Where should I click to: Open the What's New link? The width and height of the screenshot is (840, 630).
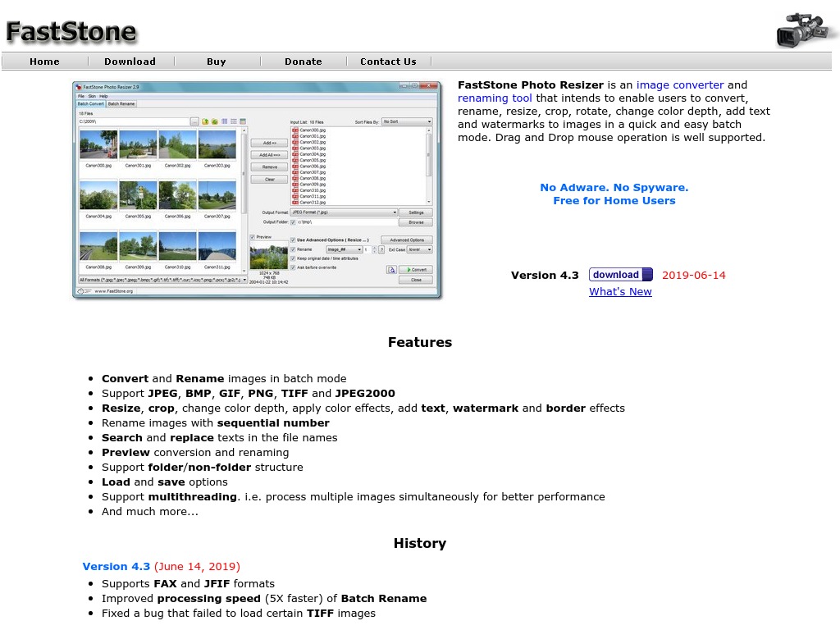pyautogui.click(x=620, y=291)
